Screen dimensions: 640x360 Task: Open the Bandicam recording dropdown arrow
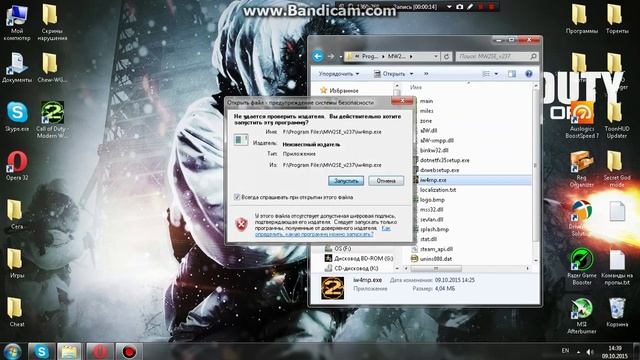tap(449, 7)
